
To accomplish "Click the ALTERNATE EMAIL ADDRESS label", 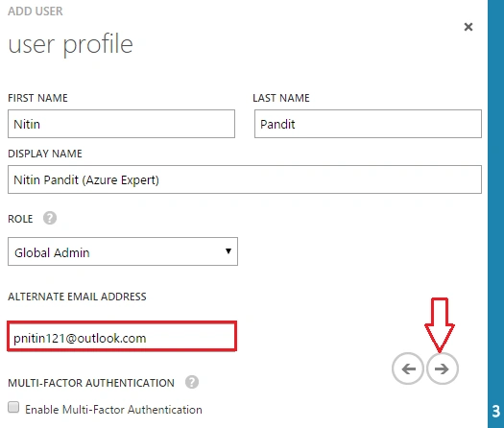I will (77, 297).
